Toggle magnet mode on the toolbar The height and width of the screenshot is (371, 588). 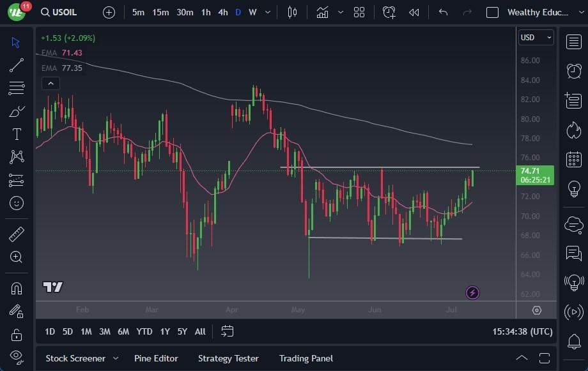(x=17, y=288)
